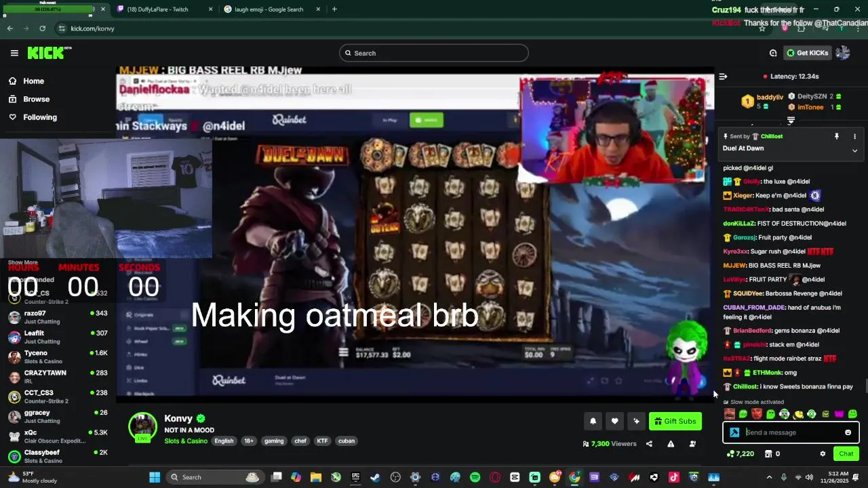Open the emoji picker in chat input

(x=848, y=432)
